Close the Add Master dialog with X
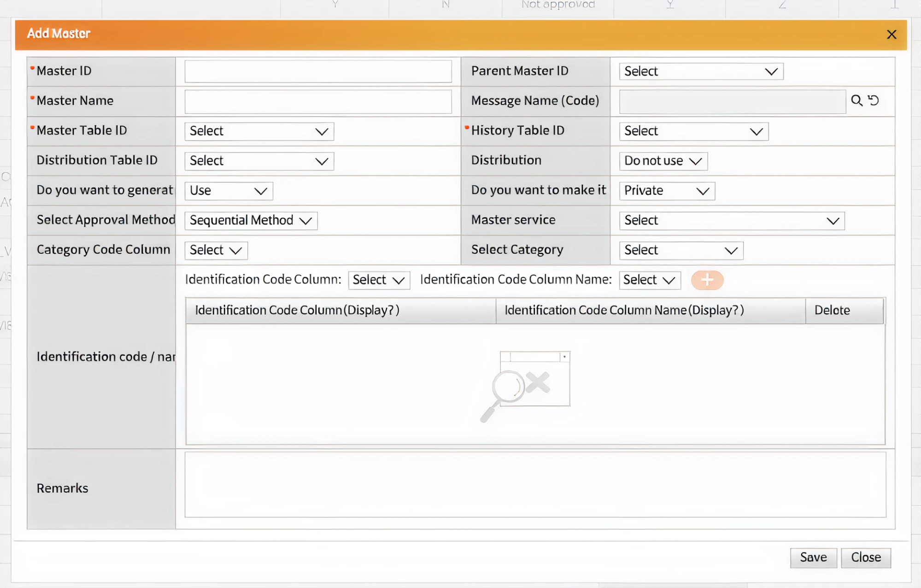The image size is (921, 588). click(891, 35)
